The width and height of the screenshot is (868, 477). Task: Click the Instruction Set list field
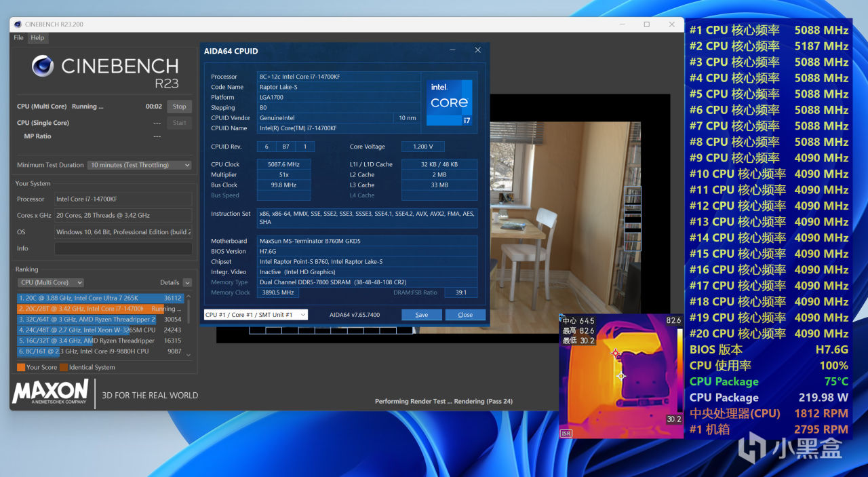pos(367,218)
